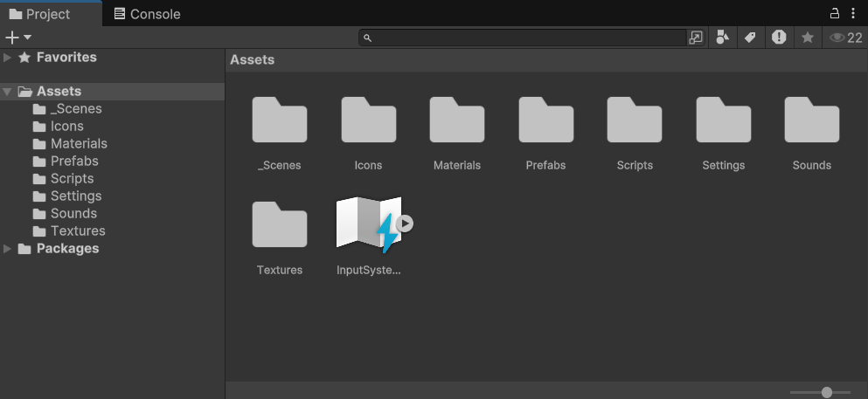The image size is (868, 399).
Task: Select Packages in the left tree
Action: 67,249
